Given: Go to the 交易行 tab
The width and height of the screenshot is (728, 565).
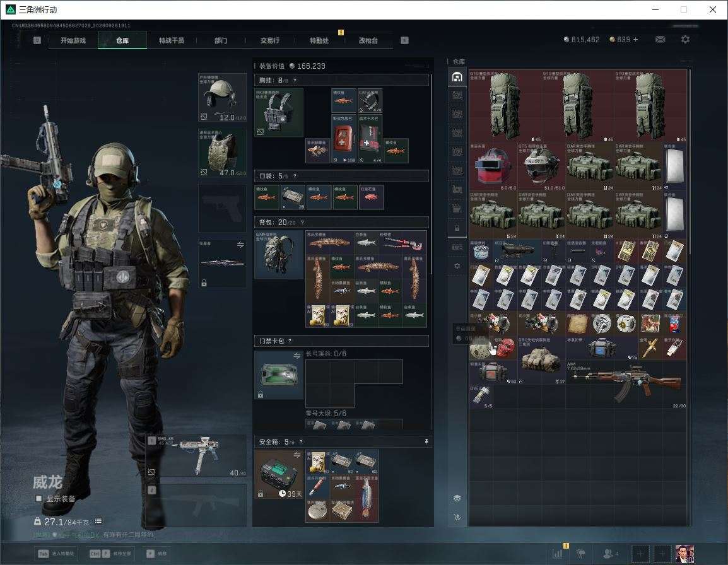Looking at the screenshot, I should coord(270,40).
